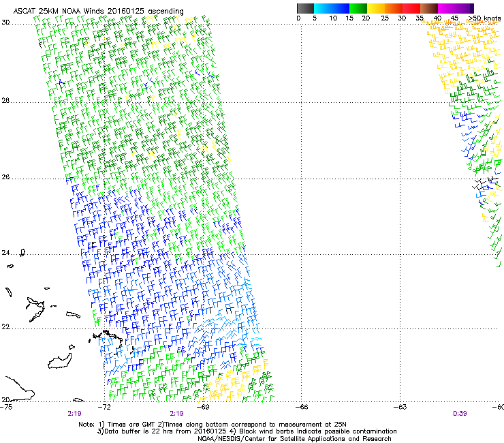Click the '2:19' time label left of '-69'
This screenshot has width=504, height=443.
[x=177, y=414]
